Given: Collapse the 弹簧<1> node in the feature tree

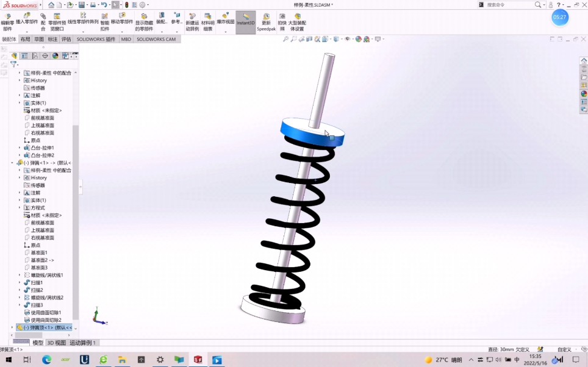Looking at the screenshot, I should click(10, 163).
